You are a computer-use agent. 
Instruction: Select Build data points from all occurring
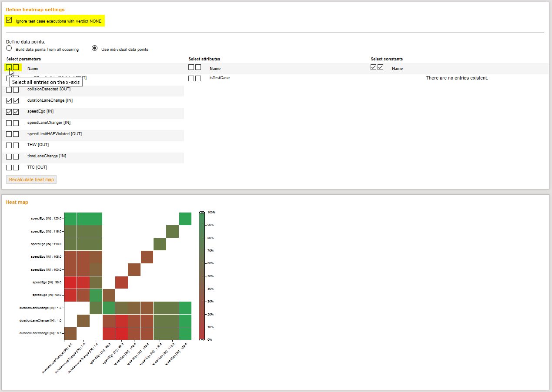9,48
